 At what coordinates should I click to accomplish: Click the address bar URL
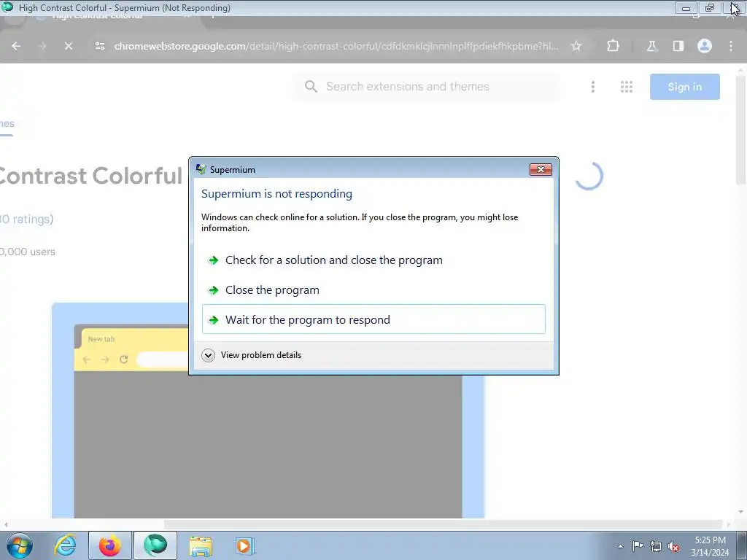point(336,46)
